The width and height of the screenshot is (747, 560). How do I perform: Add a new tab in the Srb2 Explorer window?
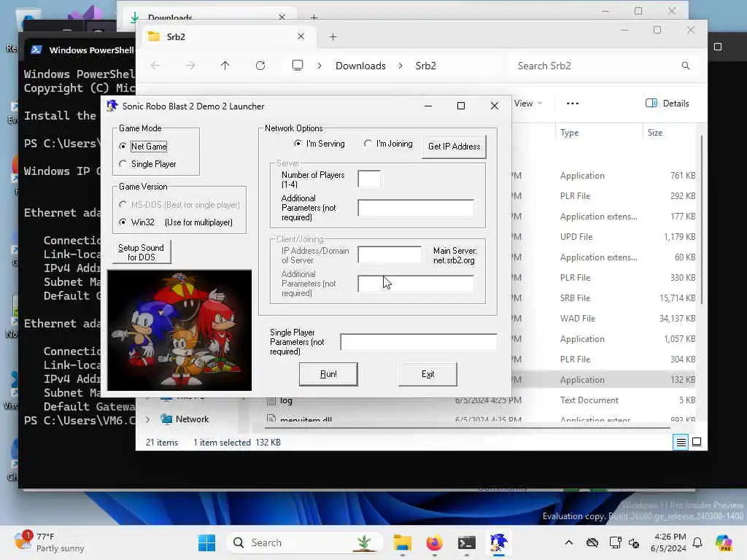(x=333, y=36)
